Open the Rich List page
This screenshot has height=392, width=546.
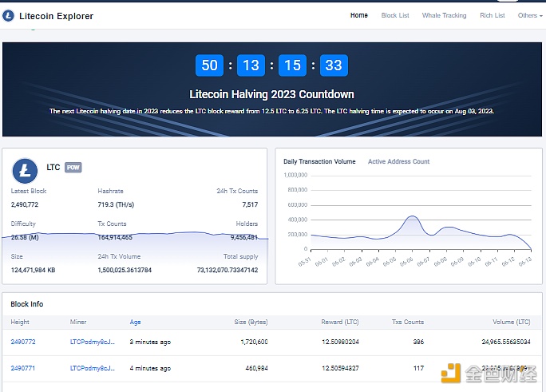click(x=493, y=15)
